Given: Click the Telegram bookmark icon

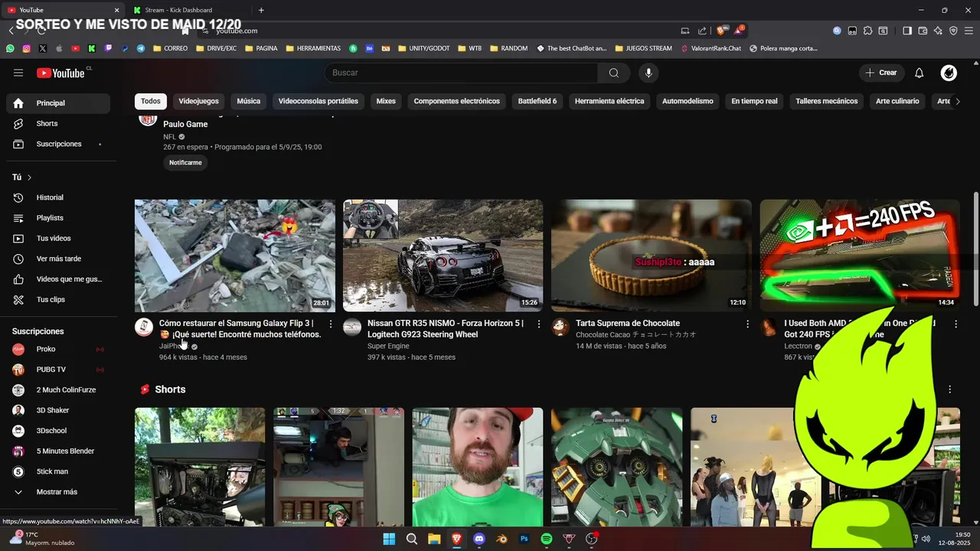Looking at the screenshot, I should click(x=141, y=48).
